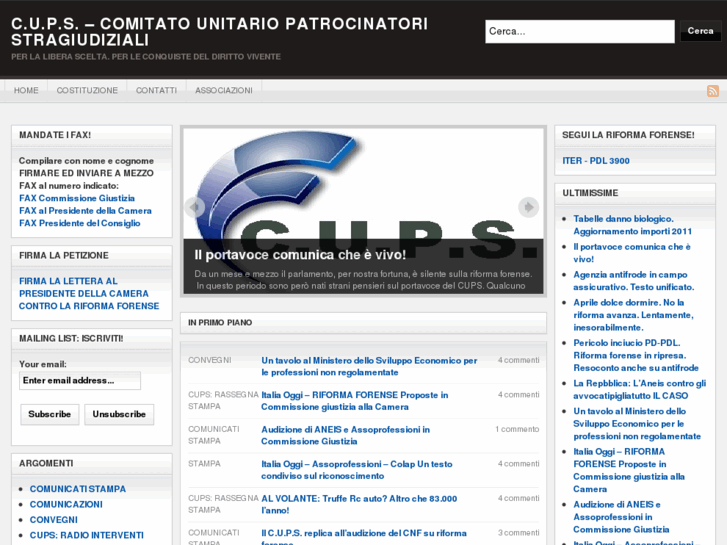Open sidebar 'Un tavolo al Ministero dello Sviluppo' post

point(637,423)
